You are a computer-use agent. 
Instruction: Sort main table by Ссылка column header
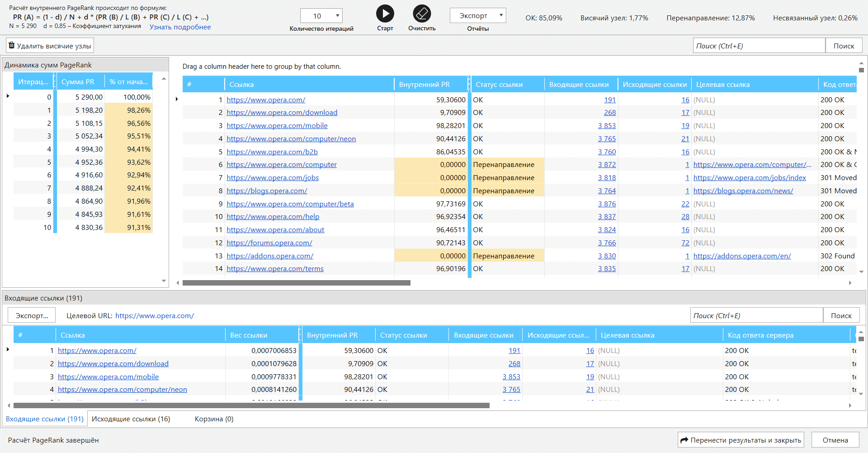click(309, 84)
